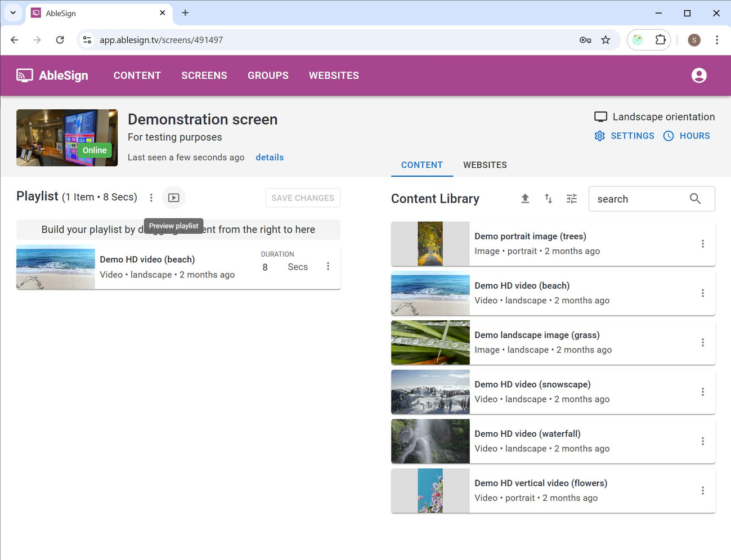
Task: Open the browser extensions puzzle icon
Action: click(x=660, y=39)
